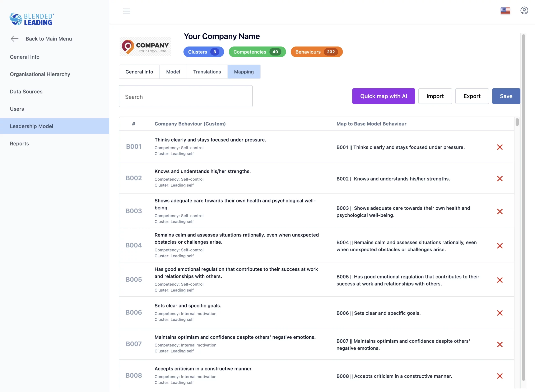Remove mapping for B003 with red X
The height and width of the screenshot is (392, 535).
coord(500,211)
